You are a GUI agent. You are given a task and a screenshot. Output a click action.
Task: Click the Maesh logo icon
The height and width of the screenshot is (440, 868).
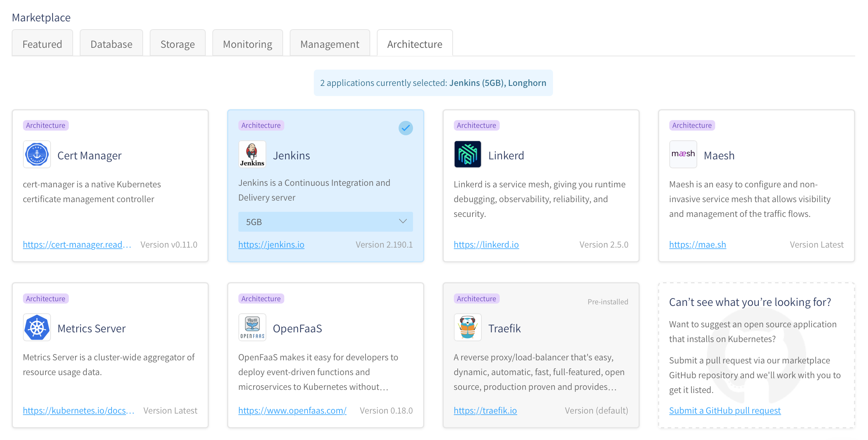coord(683,154)
